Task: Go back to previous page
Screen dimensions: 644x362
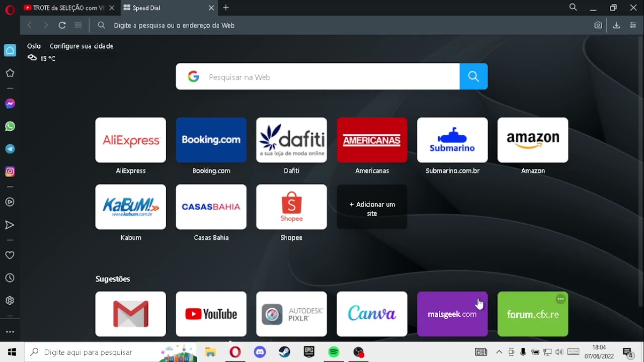Action: point(30,25)
